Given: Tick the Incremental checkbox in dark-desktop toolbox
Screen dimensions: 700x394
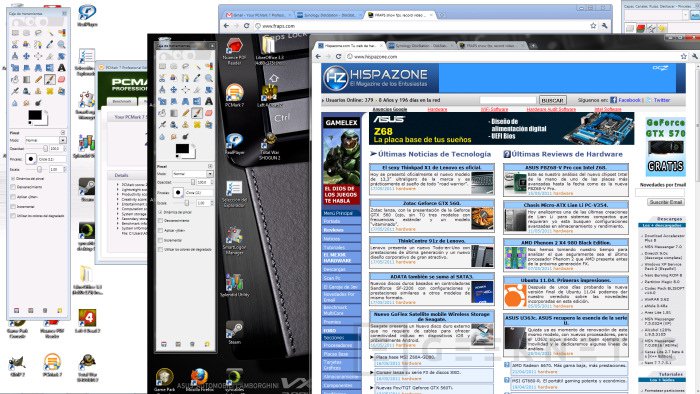Looking at the screenshot, I should (160, 240).
